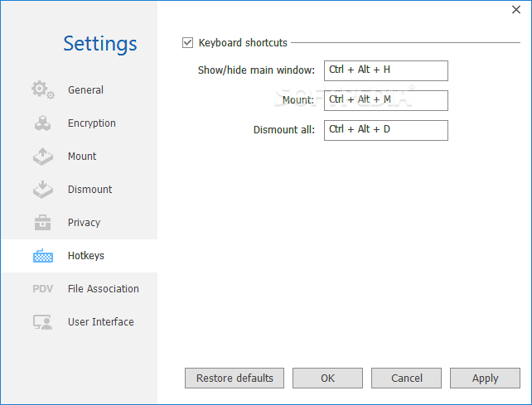
Task: Click the General gears icon
Action: pyautogui.click(x=42, y=89)
